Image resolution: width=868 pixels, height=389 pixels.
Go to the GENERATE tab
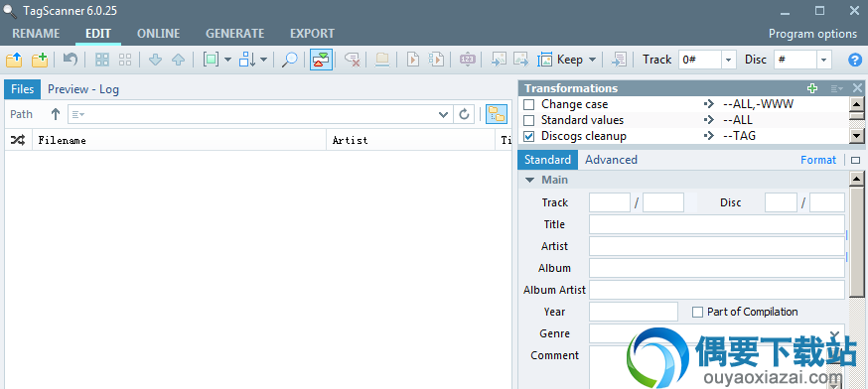tap(234, 34)
